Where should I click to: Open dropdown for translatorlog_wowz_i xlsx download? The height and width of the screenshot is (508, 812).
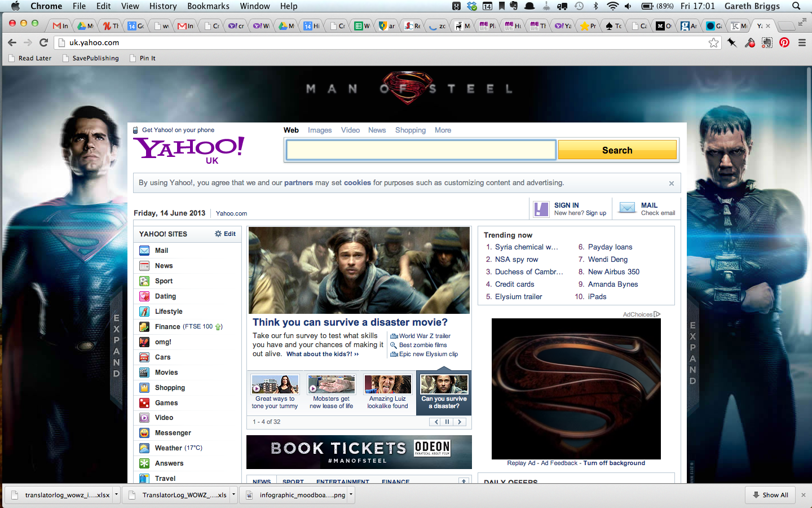(x=116, y=494)
